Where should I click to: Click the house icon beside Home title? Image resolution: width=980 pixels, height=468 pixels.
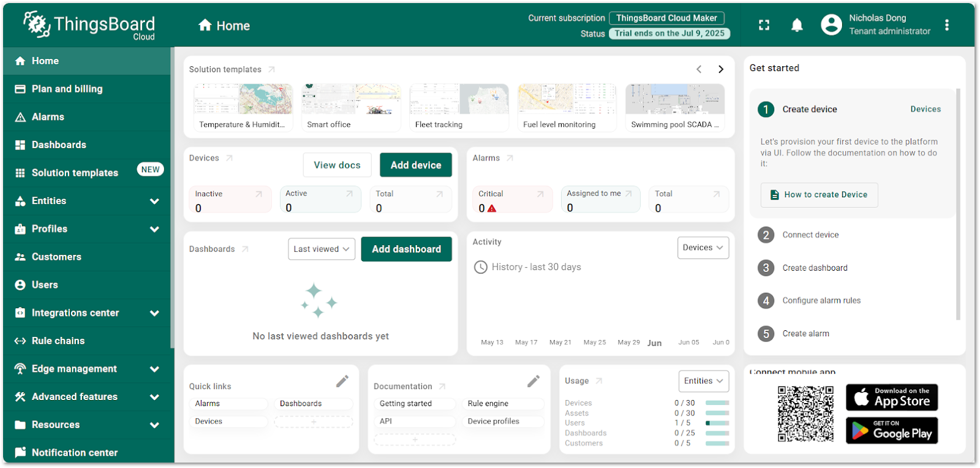(205, 25)
